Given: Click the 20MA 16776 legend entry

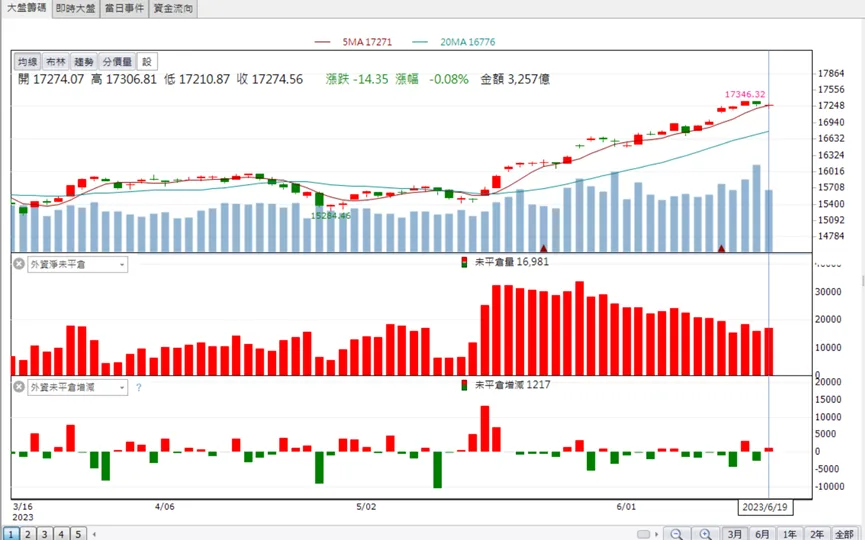Looking at the screenshot, I should click(453, 42).
